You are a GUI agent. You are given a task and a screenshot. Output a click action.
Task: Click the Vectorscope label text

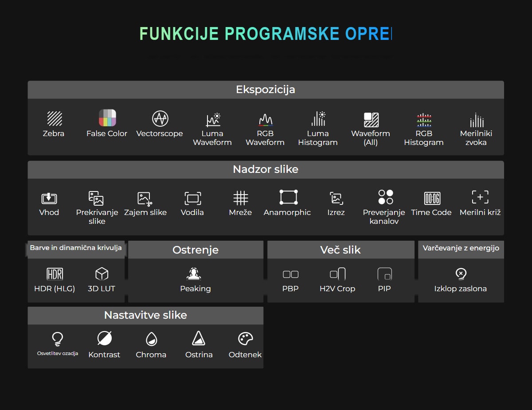pos(160,133)
